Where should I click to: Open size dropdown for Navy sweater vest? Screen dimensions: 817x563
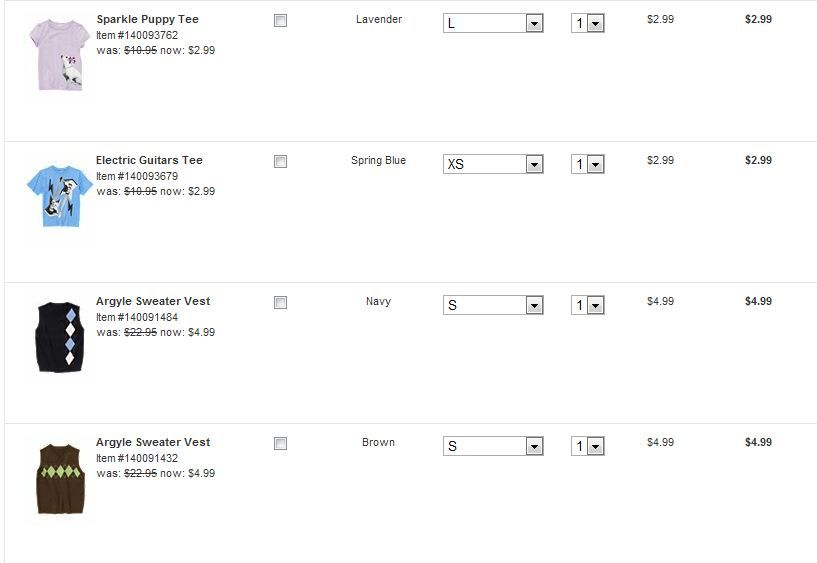coord(493,305)
